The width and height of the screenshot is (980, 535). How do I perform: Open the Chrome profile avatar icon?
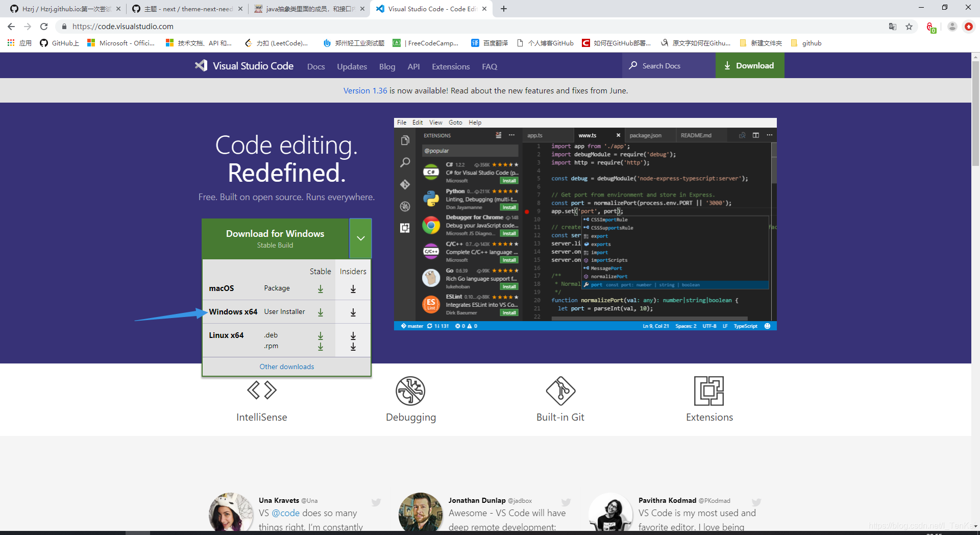tap(952, 27)
